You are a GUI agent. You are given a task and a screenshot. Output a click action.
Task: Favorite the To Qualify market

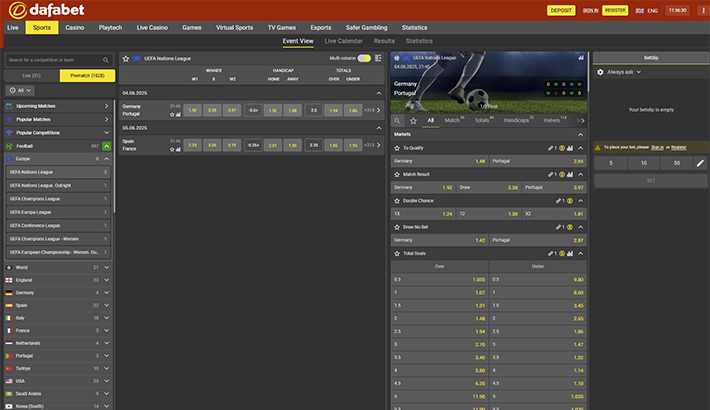[397, 148]
